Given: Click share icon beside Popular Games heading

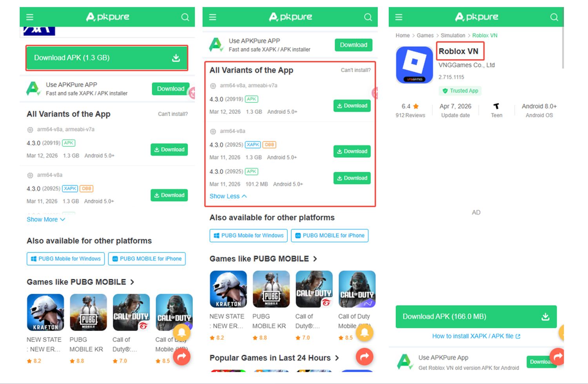Looking at the screenshot, I should click(365, 356).
